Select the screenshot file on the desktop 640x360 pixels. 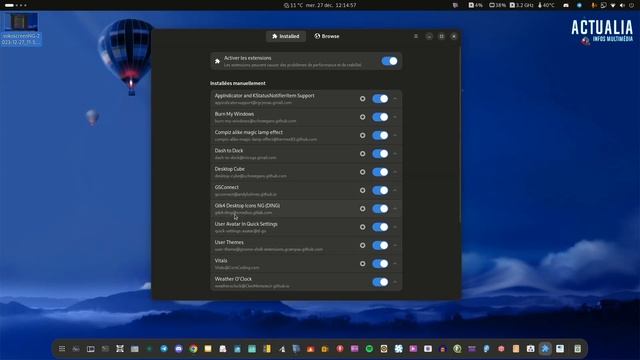[x=21, y=29]
